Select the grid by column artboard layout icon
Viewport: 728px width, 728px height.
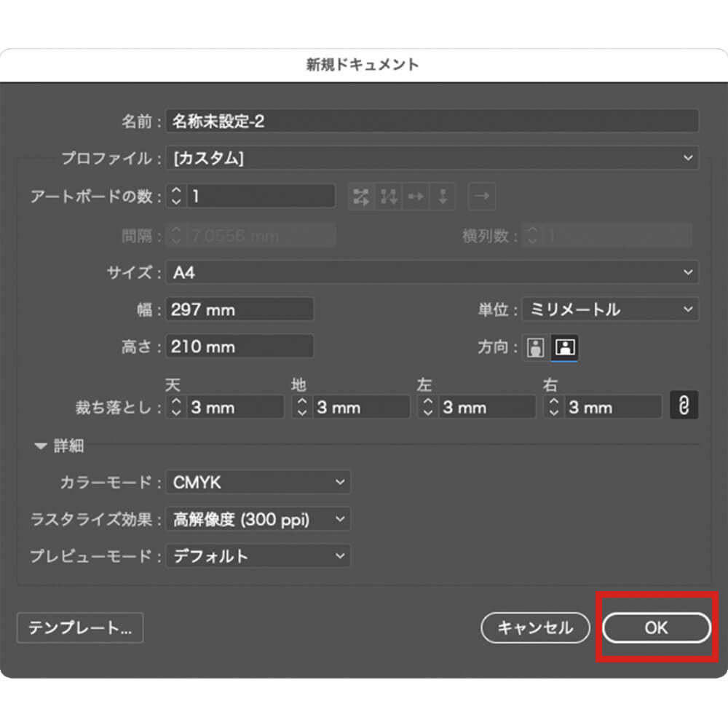(389, 196)
